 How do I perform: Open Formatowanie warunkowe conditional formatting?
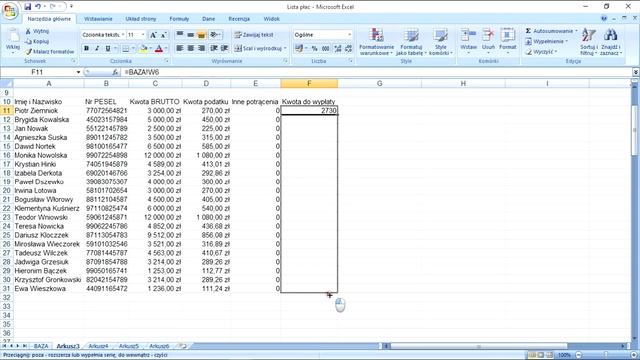tap(376, 42)
